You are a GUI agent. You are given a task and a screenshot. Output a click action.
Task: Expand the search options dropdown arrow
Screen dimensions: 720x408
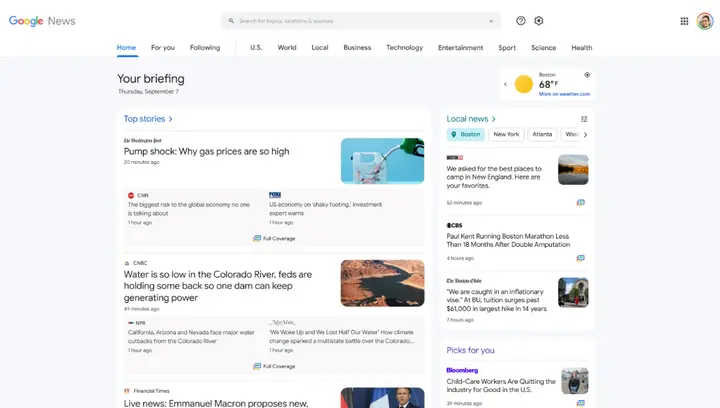(491, 21)
